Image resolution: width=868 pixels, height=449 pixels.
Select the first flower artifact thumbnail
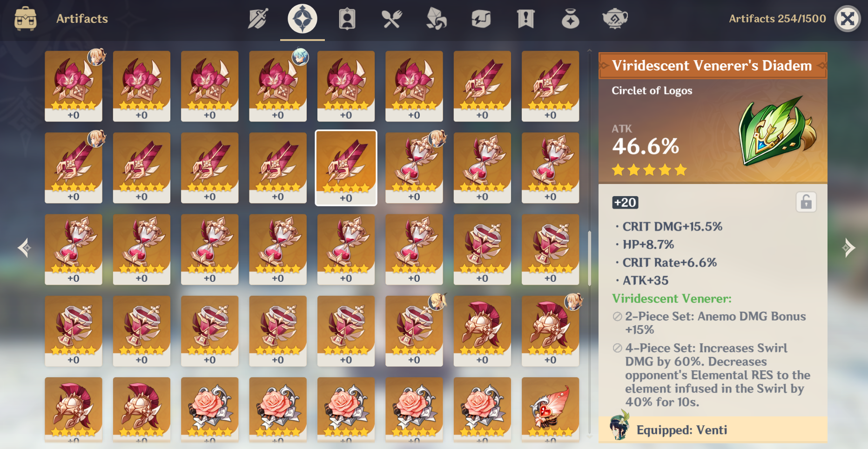coord(74,86)
